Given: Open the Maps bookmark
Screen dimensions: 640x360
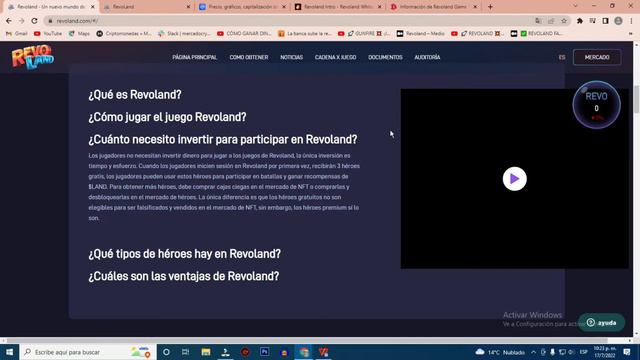Looking at the screenshot, I should coord(79,33).
